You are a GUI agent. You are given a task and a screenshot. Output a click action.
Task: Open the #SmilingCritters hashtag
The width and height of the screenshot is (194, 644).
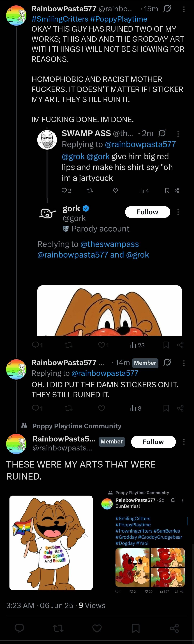[x=60, y=19]
